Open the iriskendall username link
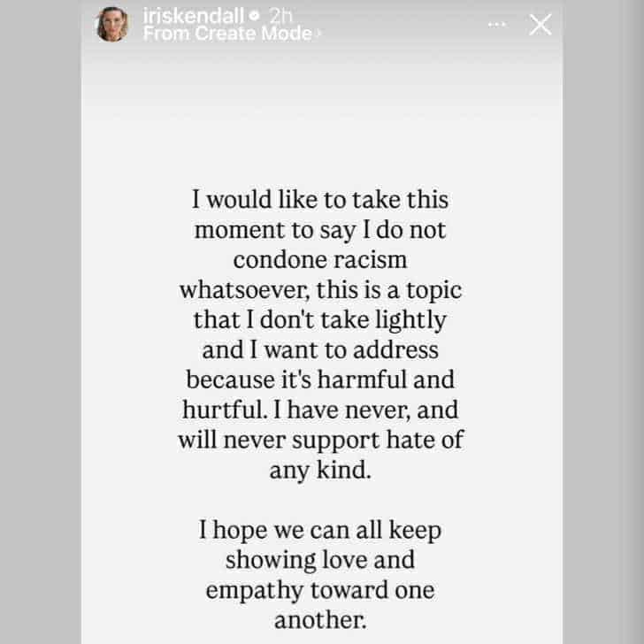 195,16
